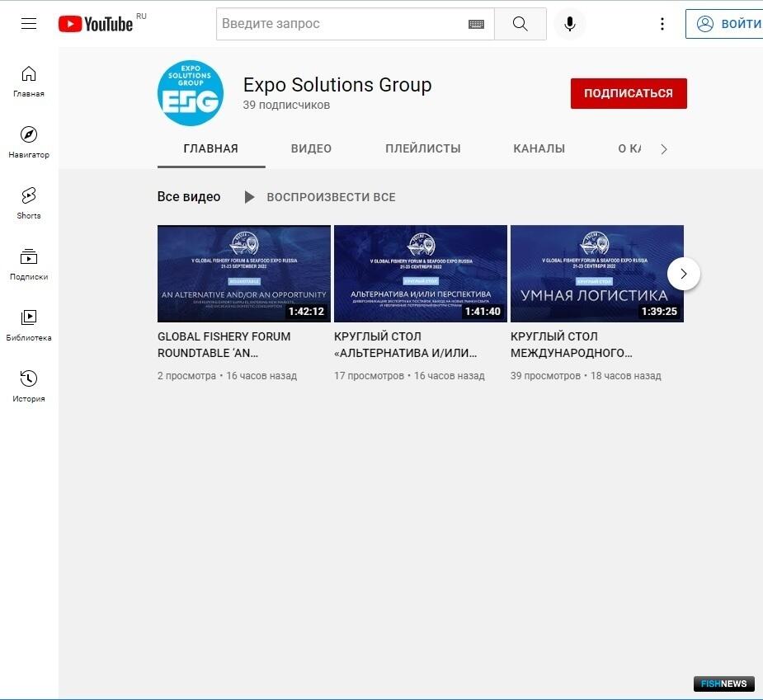Image resolution: width=763 pixels, height=700 pixels.
Task: Open Shorts in sidebar
Action: click(x=29, y=203)
